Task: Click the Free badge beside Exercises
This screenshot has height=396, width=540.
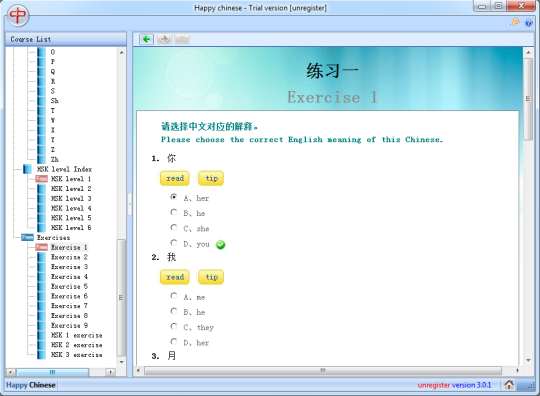Action: point(27,237)
